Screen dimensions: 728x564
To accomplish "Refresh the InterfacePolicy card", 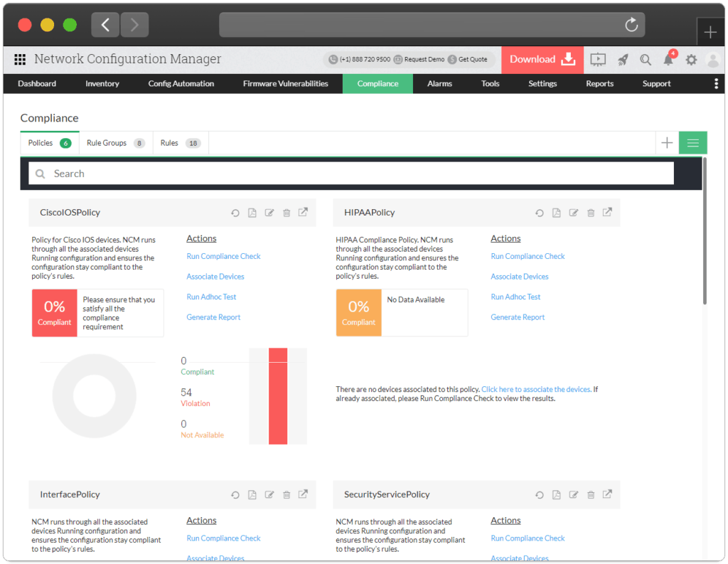I will pos(235,495).
